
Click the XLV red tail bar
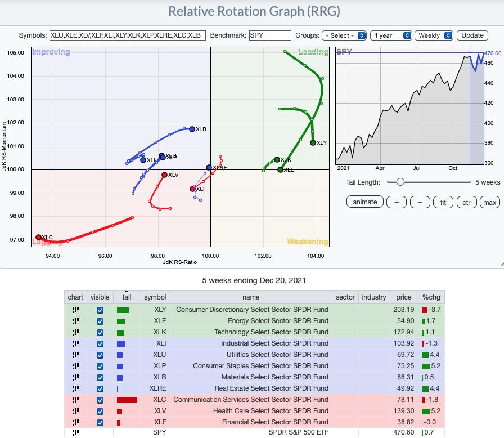119,411
